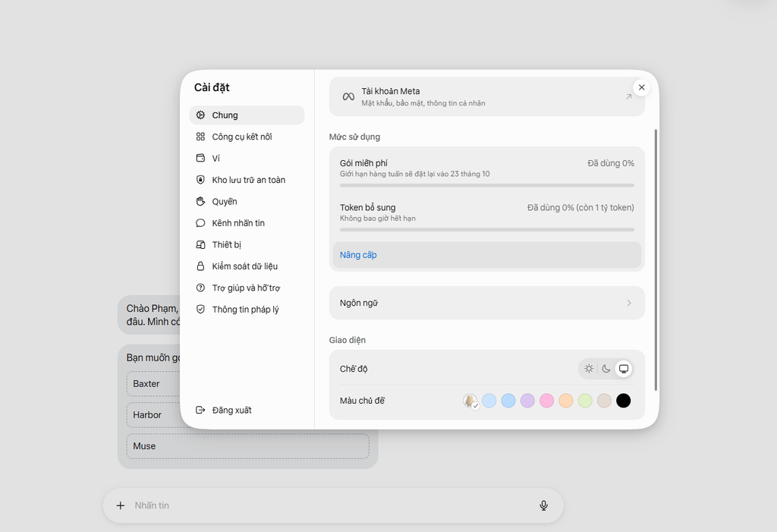
Task: Switch to light mode sun toggle
Action: [x=589, y=369]
